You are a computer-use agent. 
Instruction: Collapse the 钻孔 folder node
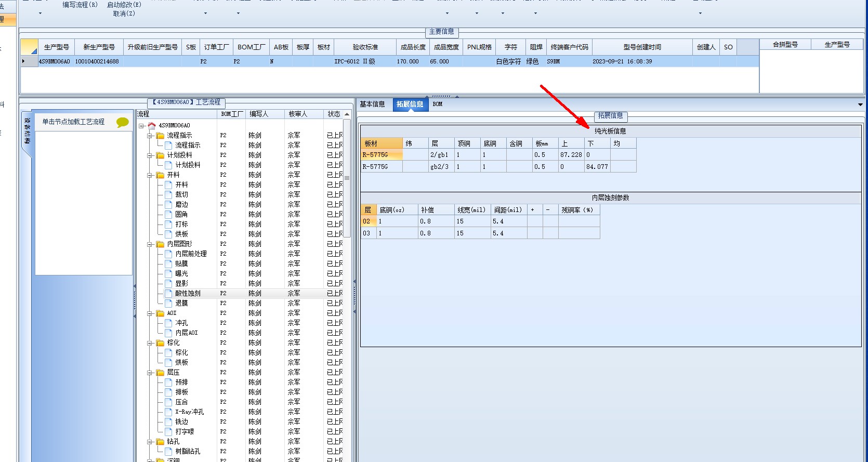point(150,442)
